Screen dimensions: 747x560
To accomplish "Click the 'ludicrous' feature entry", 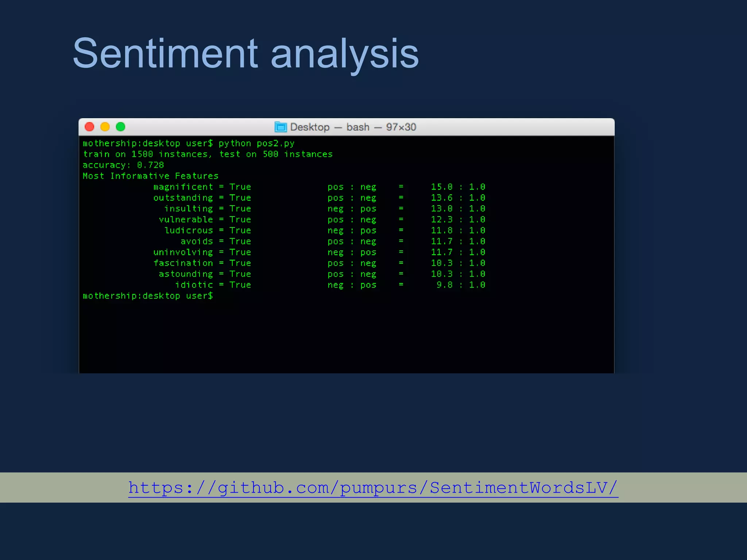I will click(x=189, y=231).
